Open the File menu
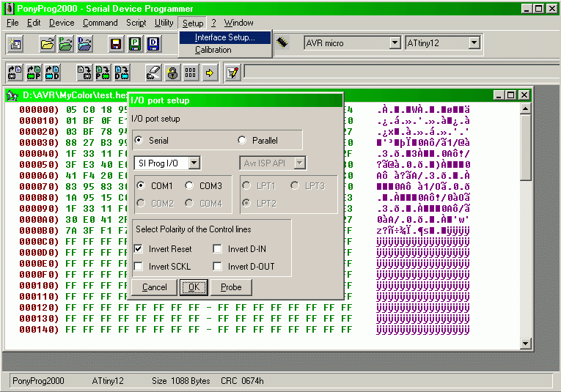This screenshot has width=561, height=392. 12,23
